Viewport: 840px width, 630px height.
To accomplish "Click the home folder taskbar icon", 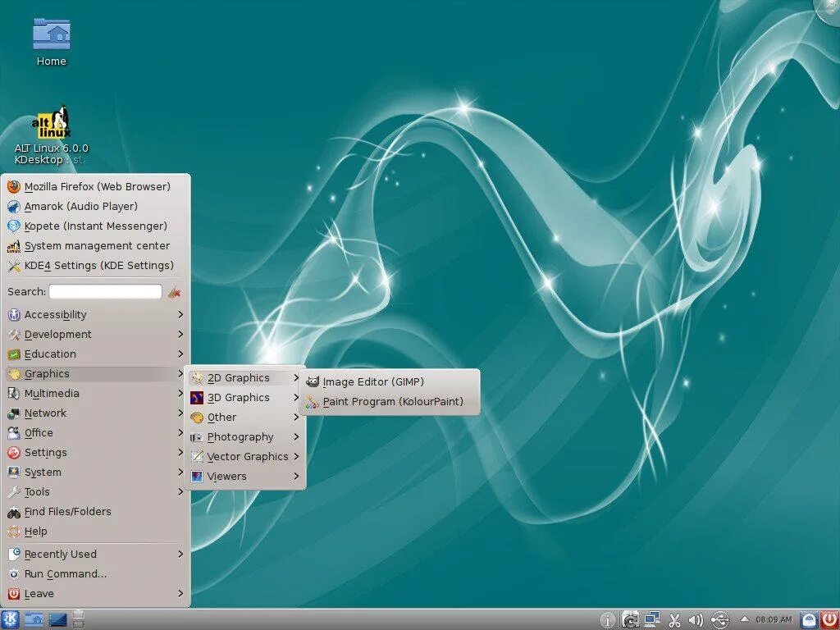I will [x=34, y=620].
